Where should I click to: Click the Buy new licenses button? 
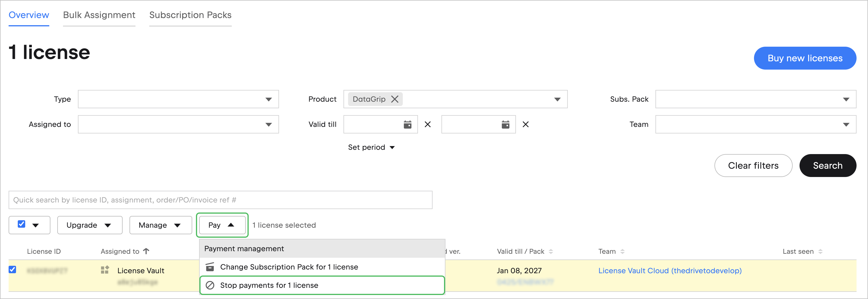(805, 58)
